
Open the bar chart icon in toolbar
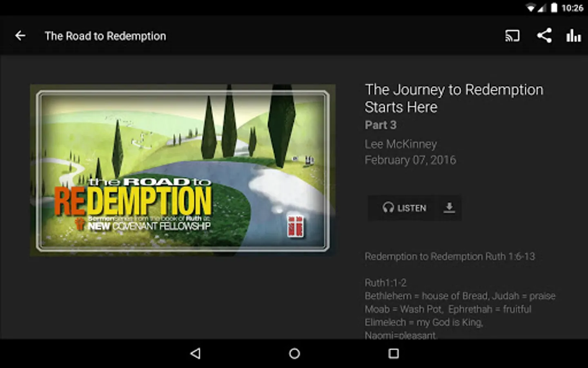[x=573, y=36]
